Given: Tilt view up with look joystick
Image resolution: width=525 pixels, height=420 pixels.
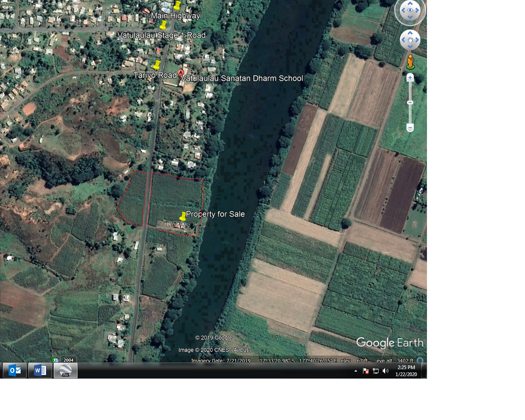Looking at the screenshot, I should click(x=410, y=3).
